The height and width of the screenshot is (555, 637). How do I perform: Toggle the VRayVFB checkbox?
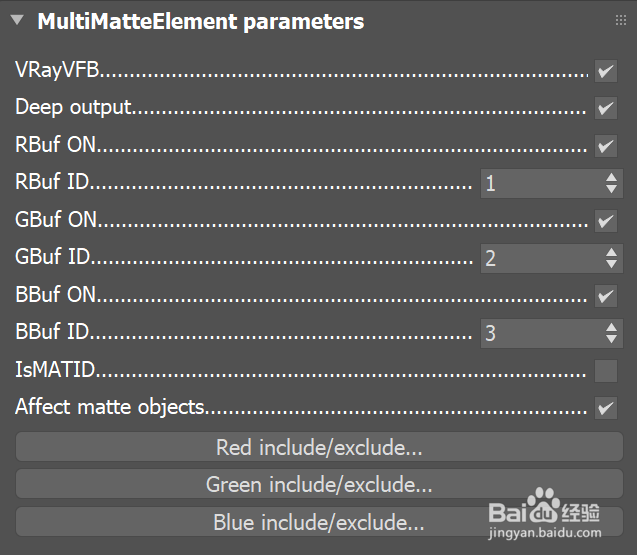(606, 71)
